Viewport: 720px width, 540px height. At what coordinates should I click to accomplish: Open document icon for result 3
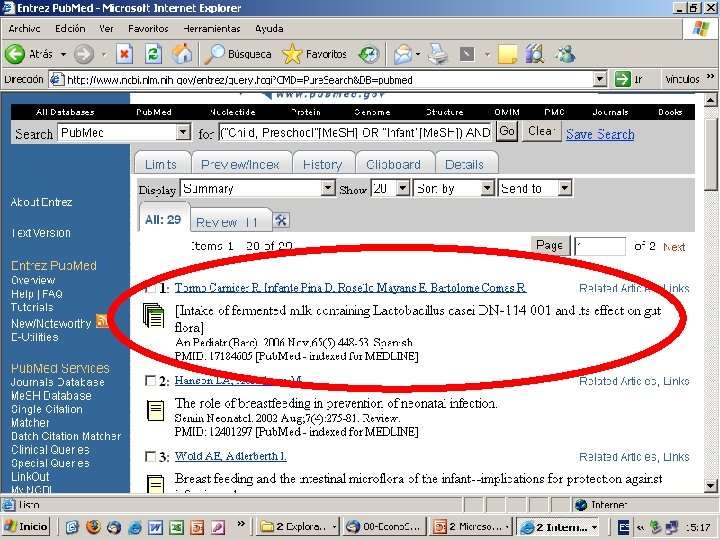pyautogui.click(x=155, y=484)
